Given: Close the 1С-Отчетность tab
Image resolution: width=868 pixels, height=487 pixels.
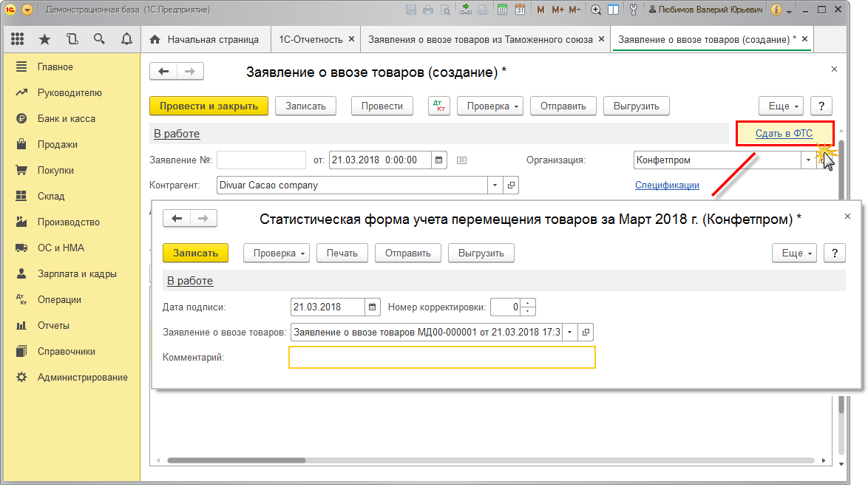Looking at the screenshot, I should pyautogui.click(x=351, y=38).
